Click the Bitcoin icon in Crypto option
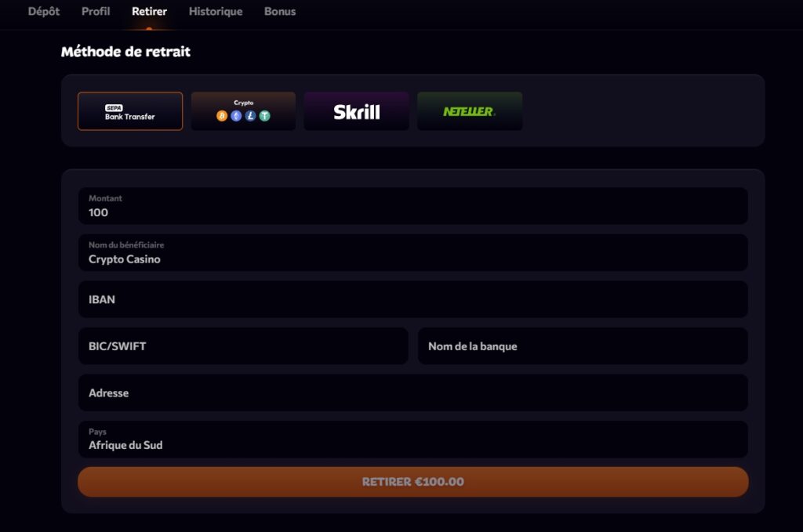The width and height of the screenshot is (803, 532). (222, 116)
